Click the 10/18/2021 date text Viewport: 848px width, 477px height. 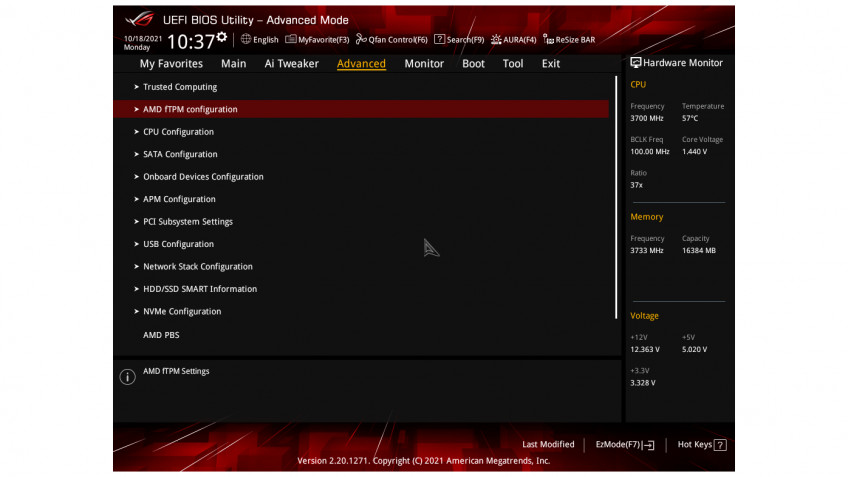[x=143, y=38]
